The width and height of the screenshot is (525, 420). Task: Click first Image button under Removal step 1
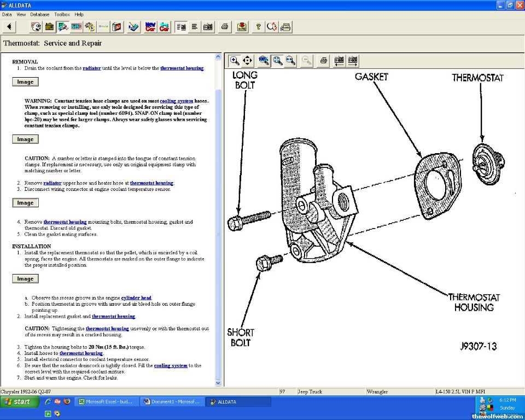[x=25, y=82]
